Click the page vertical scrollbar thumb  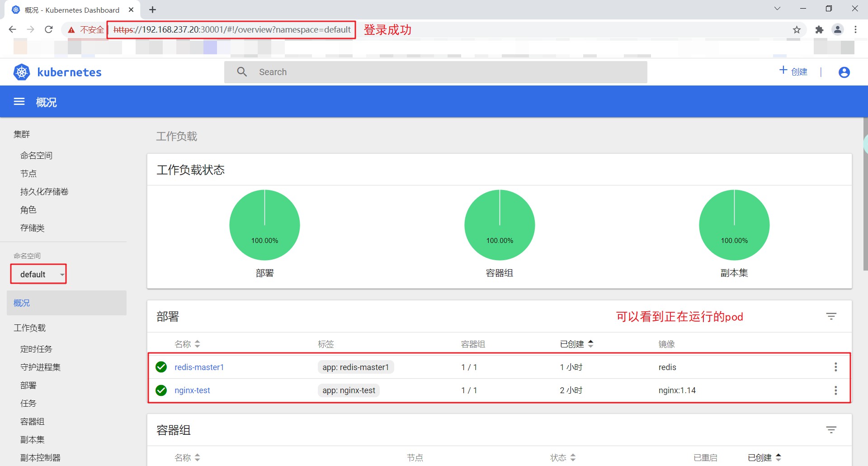coord(865,195)
